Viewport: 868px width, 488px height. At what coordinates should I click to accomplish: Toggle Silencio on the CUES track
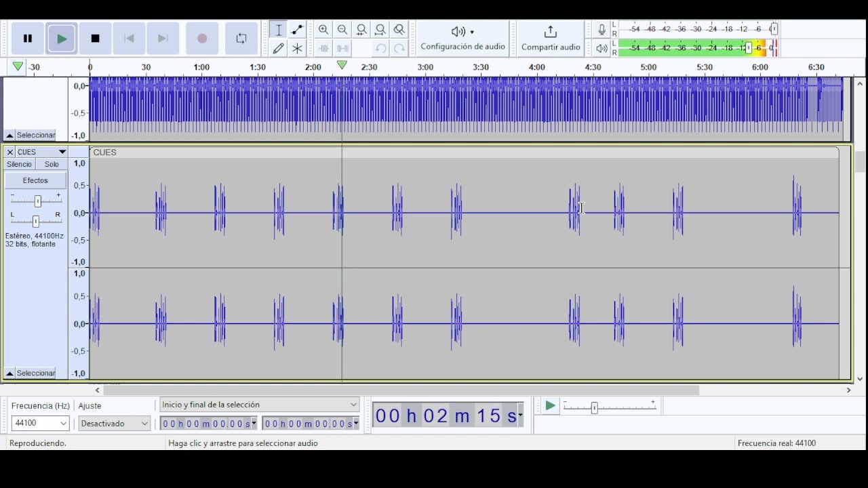tap(19, 164)
